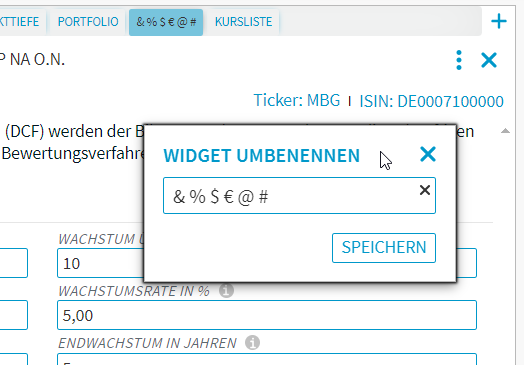524x365 pixels.
Task: Click the Widget Umbenennen dialog title
Action: pyautogui.click(x=262, y=155)
